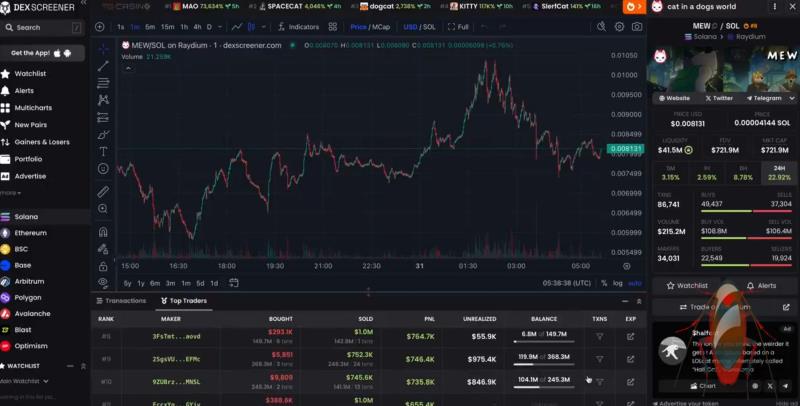This screenshot has height=406, width=800.
Task: Expand the chart style dropdown arrow
Action: [x=263, y=27]
